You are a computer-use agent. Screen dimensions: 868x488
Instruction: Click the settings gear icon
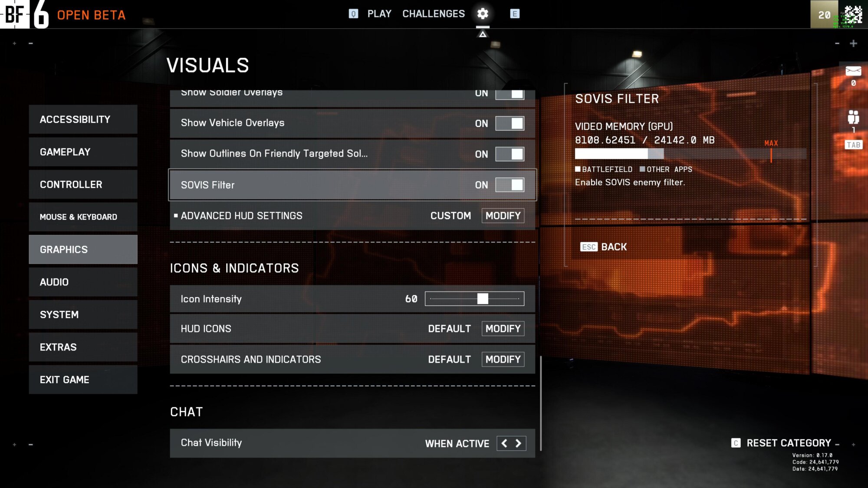click(x=483, y=14)
